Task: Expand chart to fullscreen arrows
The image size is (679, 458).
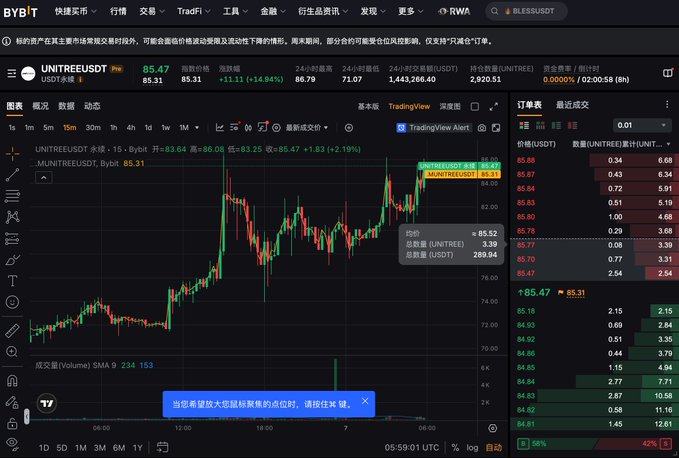Action: click(494, 106)
